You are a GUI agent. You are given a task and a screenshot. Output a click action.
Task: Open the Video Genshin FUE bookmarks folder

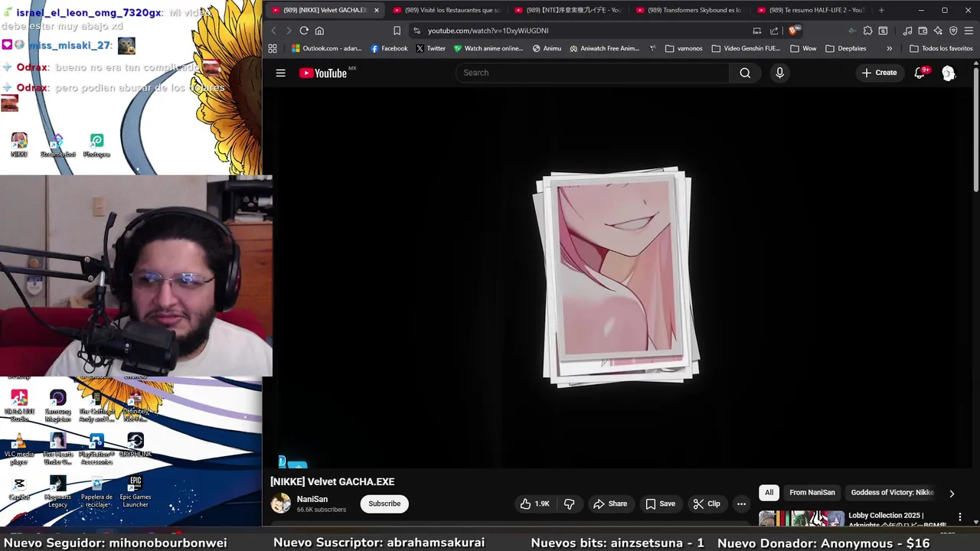(746, 48)
